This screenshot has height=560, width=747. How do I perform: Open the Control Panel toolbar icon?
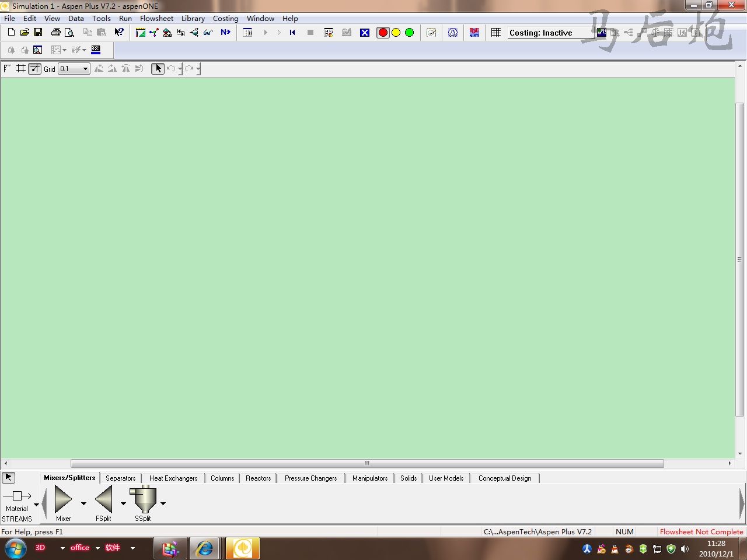pos(247,33)
